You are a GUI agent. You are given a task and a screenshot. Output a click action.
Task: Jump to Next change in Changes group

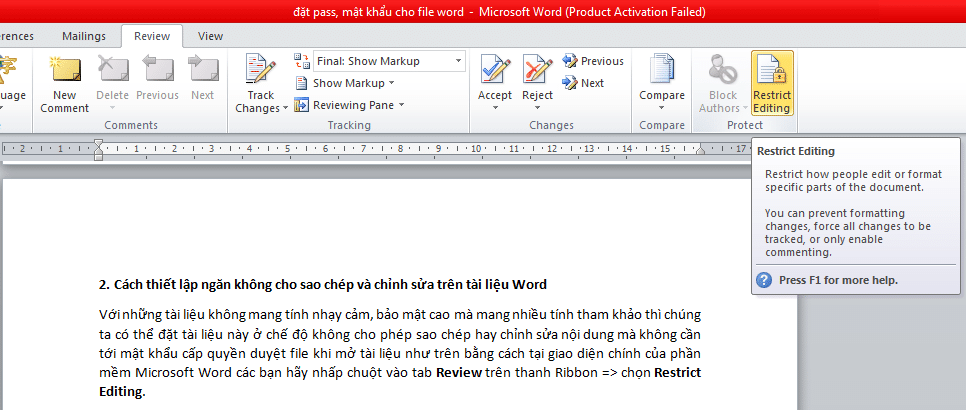point(583,83)
